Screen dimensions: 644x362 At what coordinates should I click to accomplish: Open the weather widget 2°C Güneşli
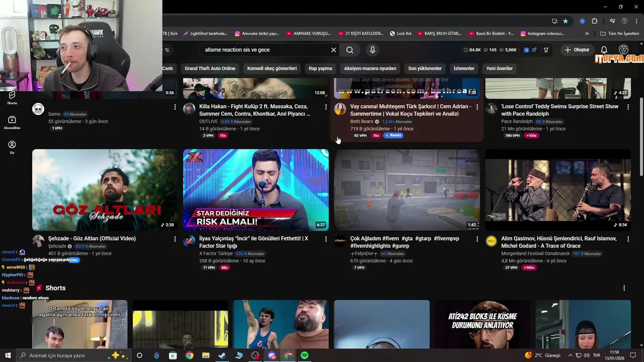[542, 355]
